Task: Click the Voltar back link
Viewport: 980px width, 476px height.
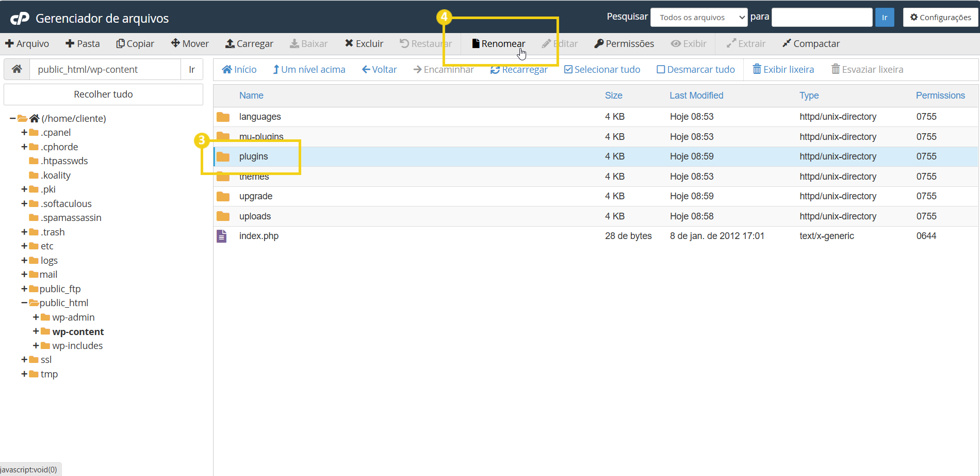Action: 380,70
